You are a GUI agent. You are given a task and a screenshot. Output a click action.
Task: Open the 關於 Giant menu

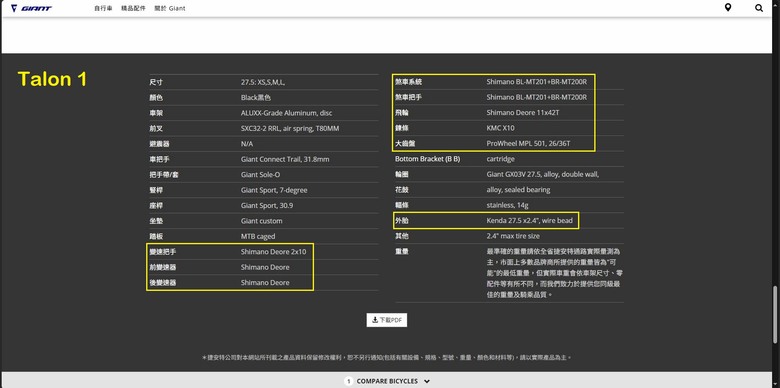pos(170,8)
